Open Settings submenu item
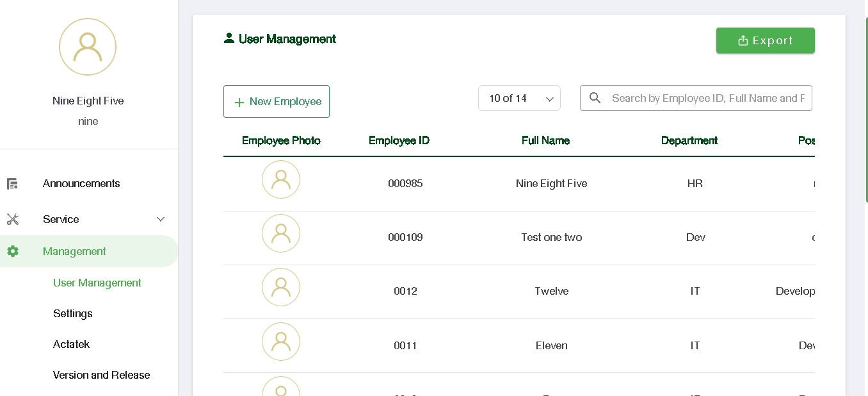The image size is (868, 396). (x=72, y=313)
